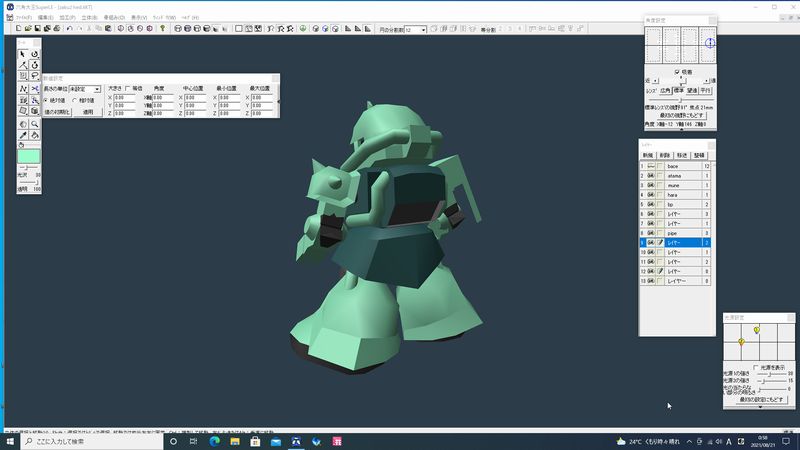Viewport: 800px width, 450px height.
Task: Toggle the edit checkbox of the mune layer
Action: [660, 185]
